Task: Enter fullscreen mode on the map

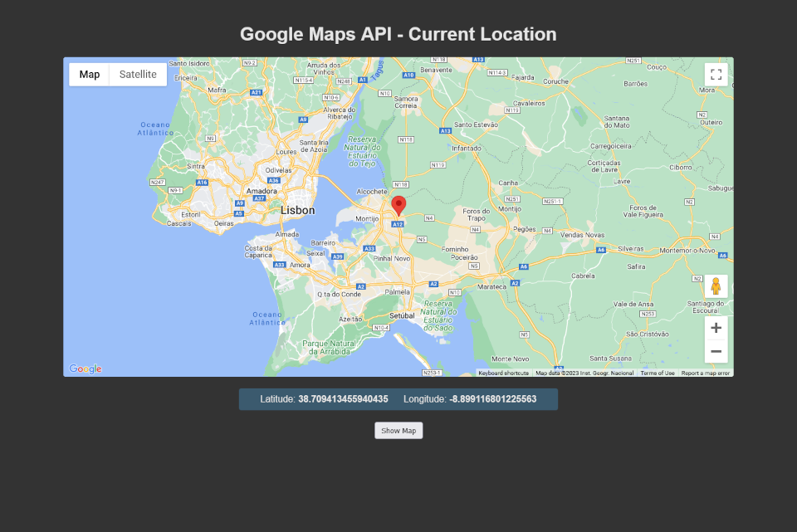Action: 716,74
